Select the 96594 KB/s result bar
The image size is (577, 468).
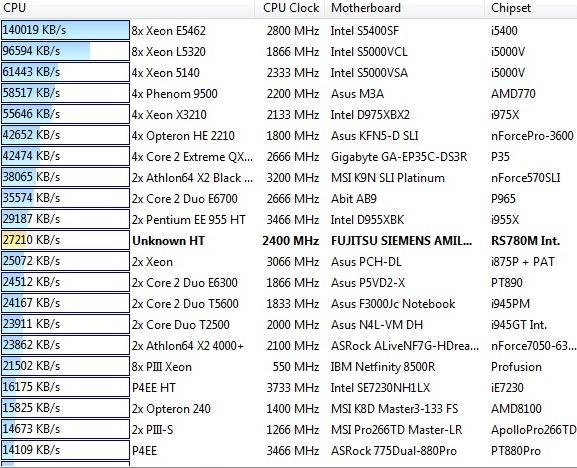point(65,51)
